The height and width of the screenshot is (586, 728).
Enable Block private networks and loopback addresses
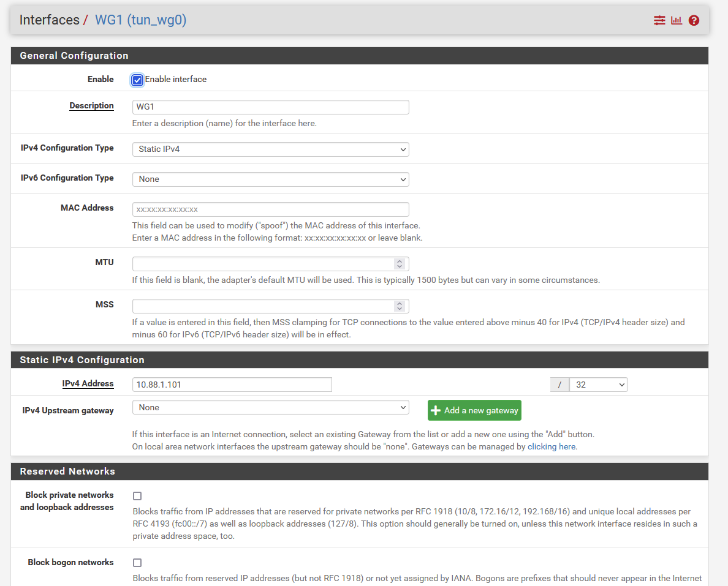[x=137, y=496]
